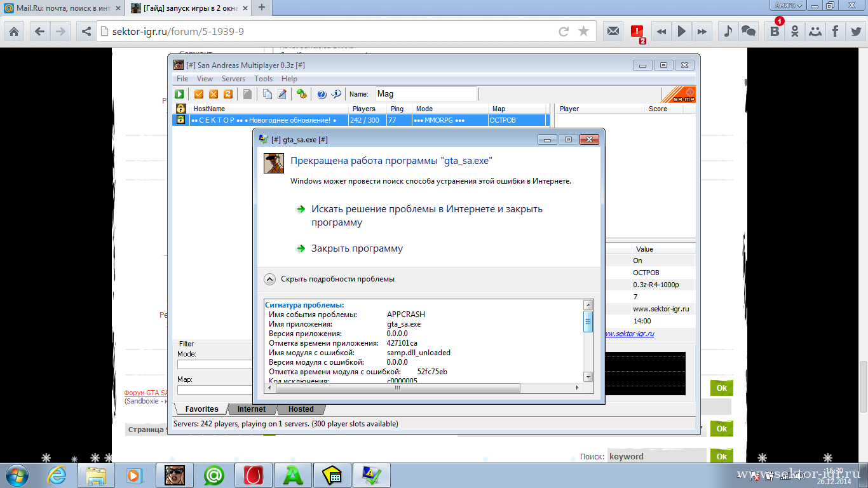Click the settings gears icon in SA-MP toolbar
The width and height of the screenshot is (868, 488).
pos(302,94)
